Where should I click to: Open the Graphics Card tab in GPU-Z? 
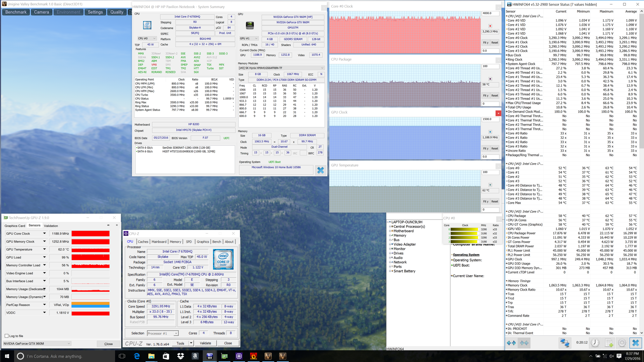coord(15,226)
